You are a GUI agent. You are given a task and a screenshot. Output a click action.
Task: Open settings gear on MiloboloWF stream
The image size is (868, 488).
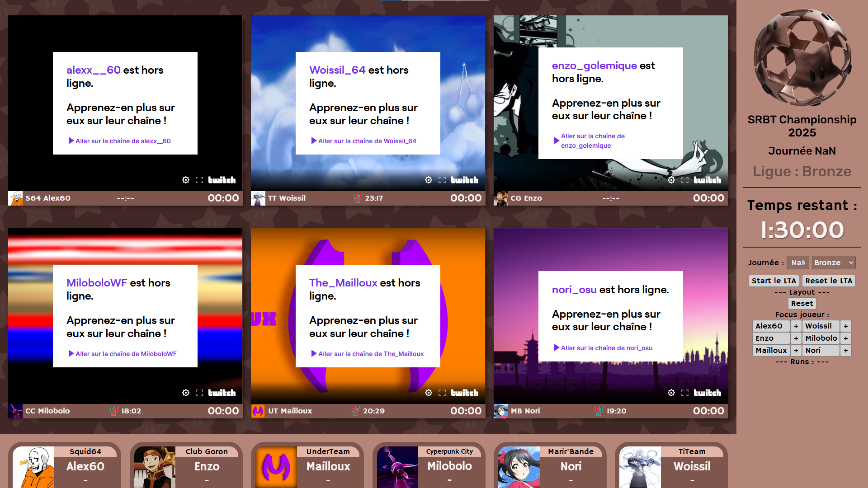(186, 393)
